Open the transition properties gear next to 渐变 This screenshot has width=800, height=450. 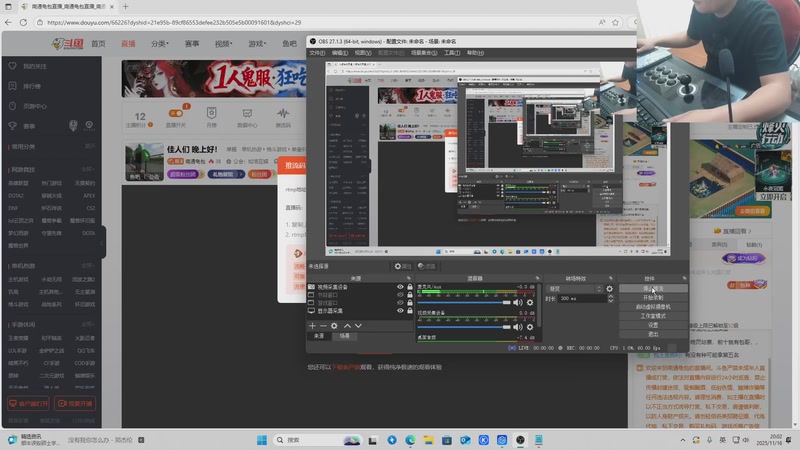coord(609,289)
